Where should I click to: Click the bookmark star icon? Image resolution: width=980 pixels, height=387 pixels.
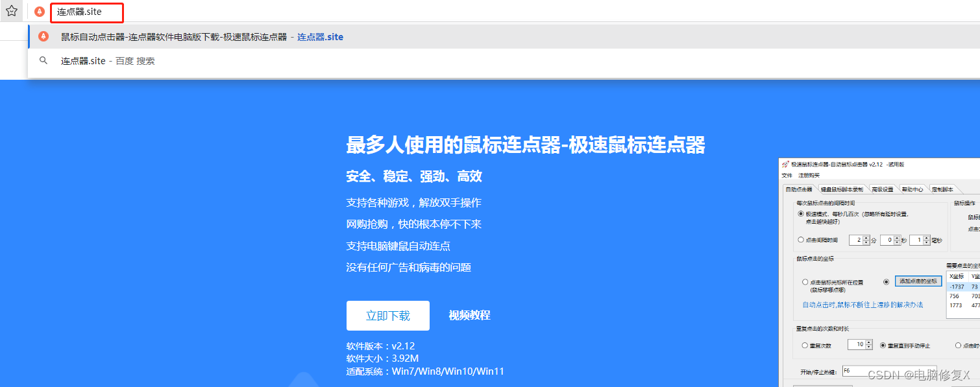pyautogui.click(x=12, y=11)
